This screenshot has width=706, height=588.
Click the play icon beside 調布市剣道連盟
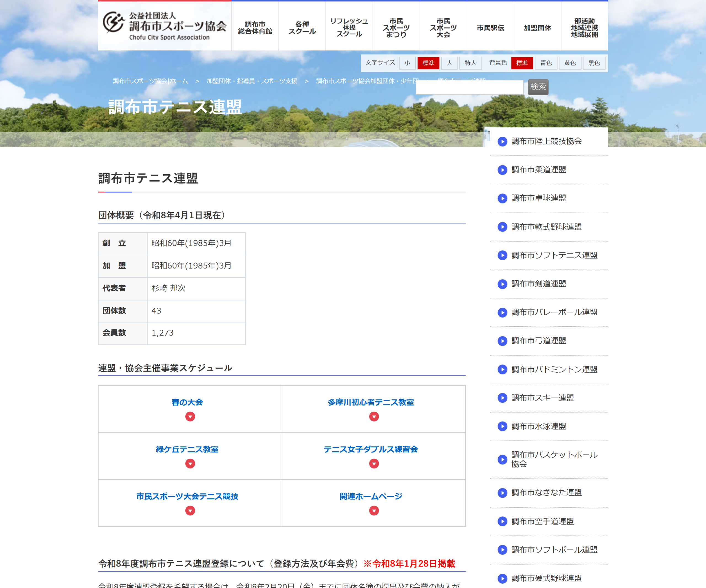[502, 284]
